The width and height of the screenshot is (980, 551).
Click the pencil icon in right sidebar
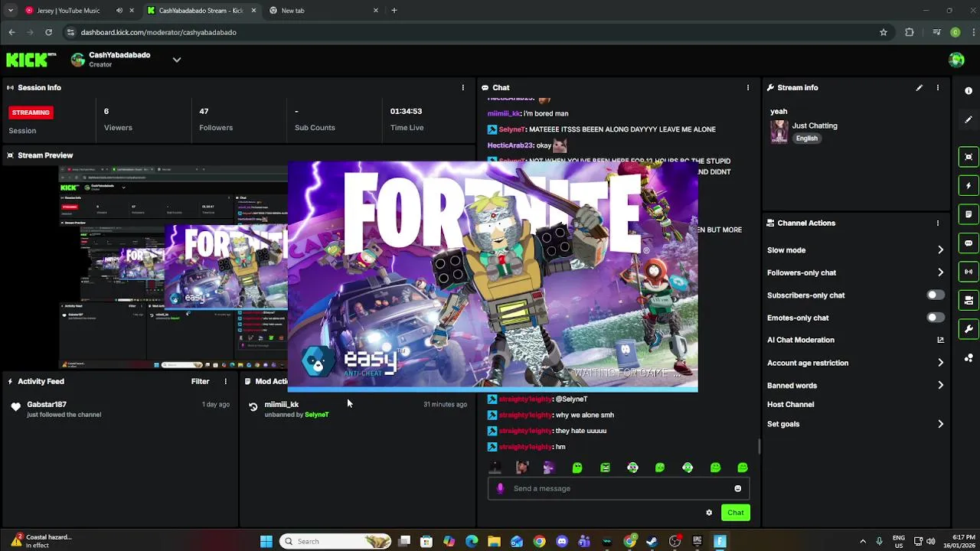pyautogui.click(x=969, y=119)
